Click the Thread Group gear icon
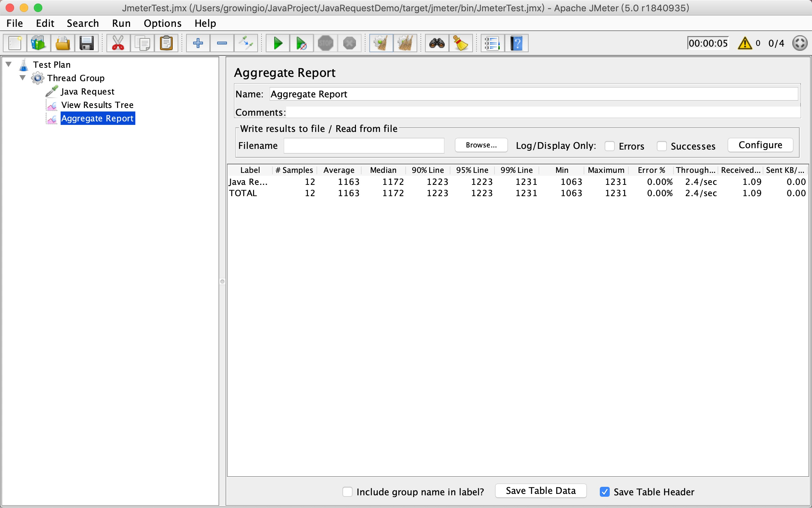This screenshot has width=812, height=508. [x=37, y=78]
